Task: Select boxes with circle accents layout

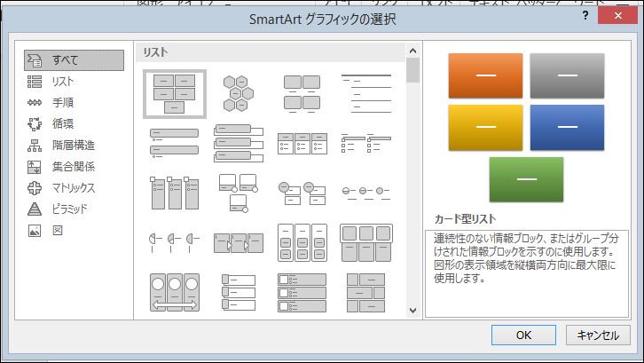Action: tap(239, 193)
